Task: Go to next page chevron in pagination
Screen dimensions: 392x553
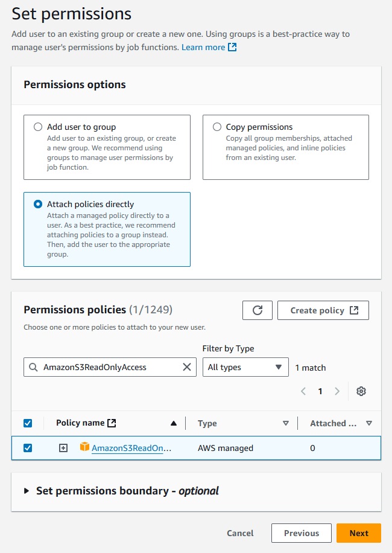Action: 337,391
